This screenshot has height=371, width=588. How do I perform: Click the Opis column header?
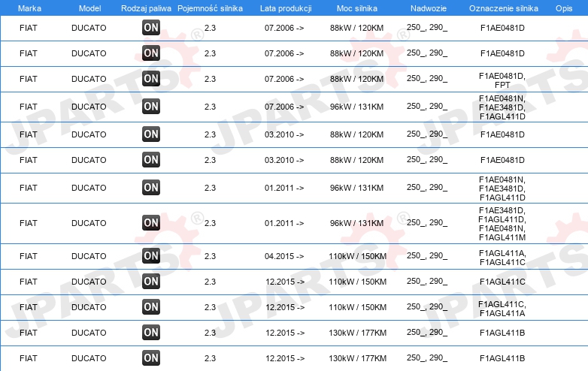coord(564,8)
